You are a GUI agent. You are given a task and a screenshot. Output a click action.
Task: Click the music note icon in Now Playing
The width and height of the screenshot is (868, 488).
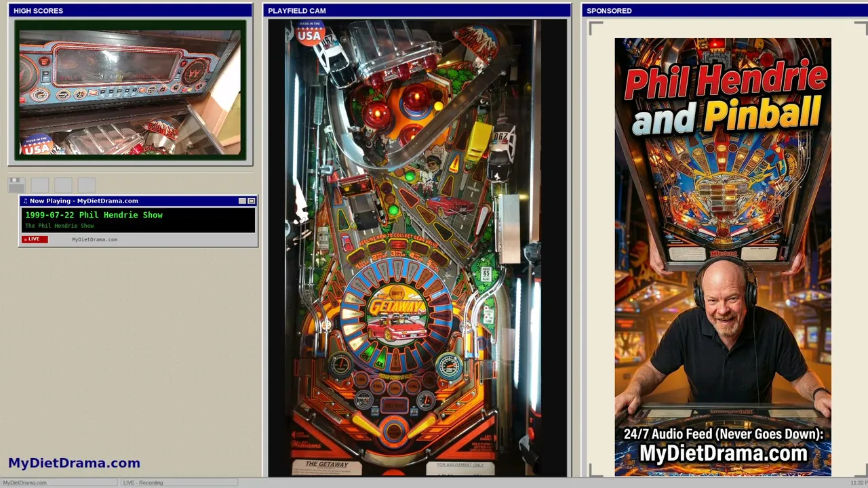25,201
